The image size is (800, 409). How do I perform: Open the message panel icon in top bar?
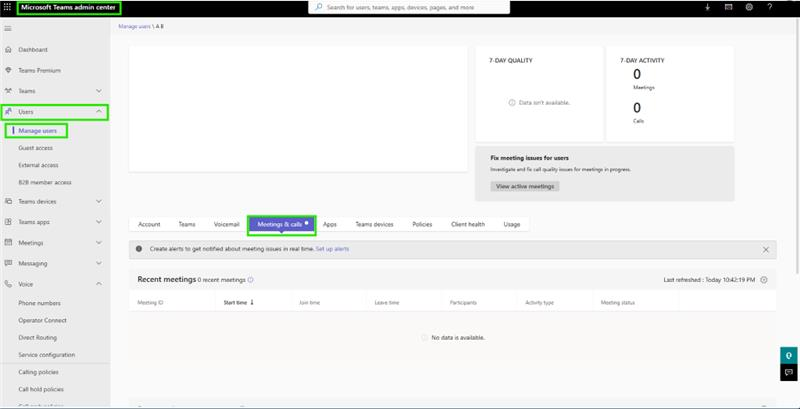[x=728, y=7]
